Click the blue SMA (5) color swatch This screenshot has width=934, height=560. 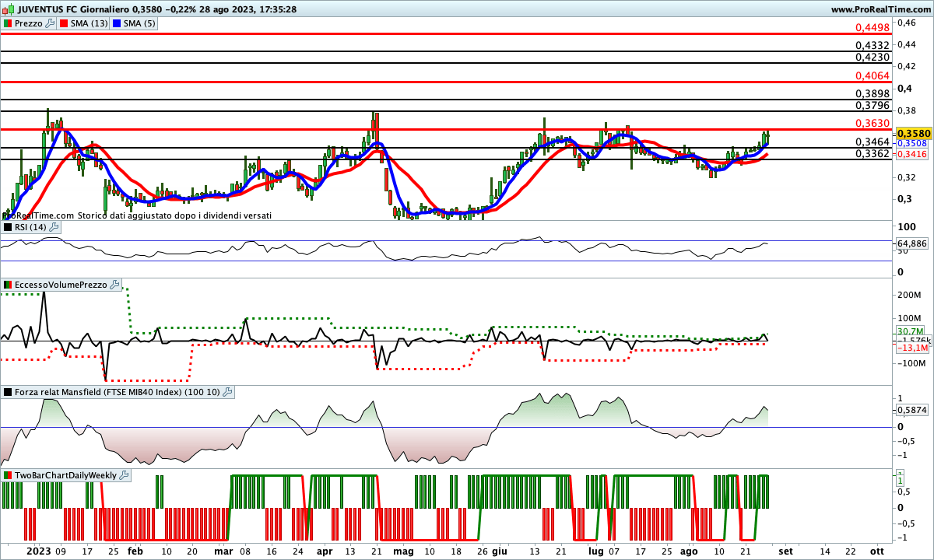coord(118,24)
